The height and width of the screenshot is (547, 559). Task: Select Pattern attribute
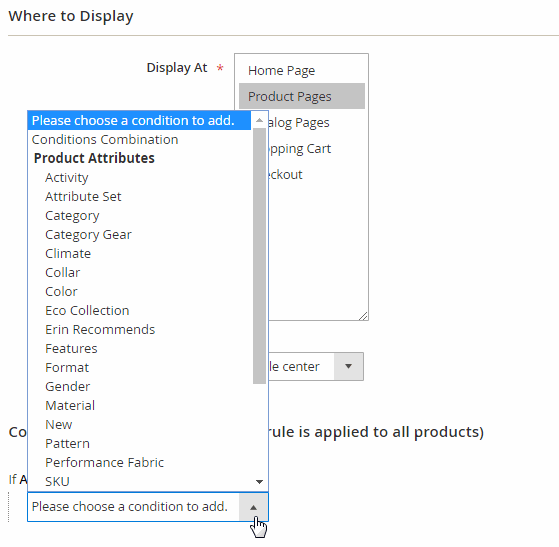(x=139, y=443)
